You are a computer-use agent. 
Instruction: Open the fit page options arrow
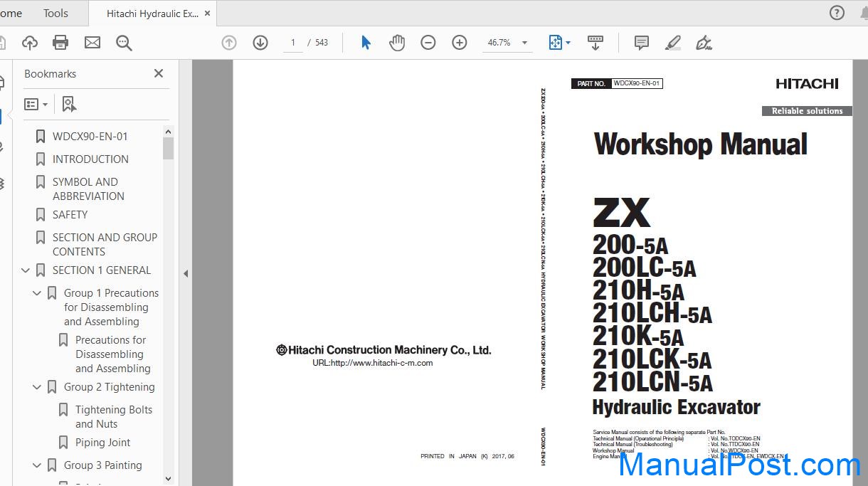point(568,43)
